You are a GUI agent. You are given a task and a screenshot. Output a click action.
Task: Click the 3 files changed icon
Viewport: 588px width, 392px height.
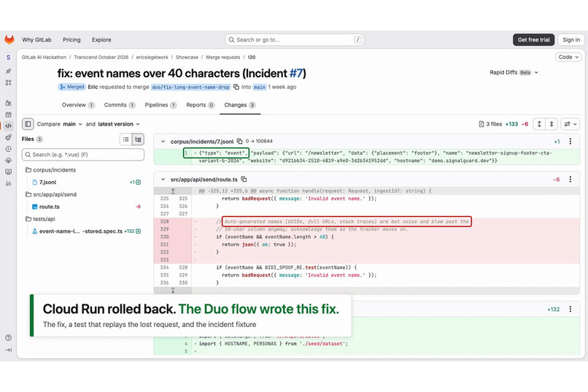point(481,124)
